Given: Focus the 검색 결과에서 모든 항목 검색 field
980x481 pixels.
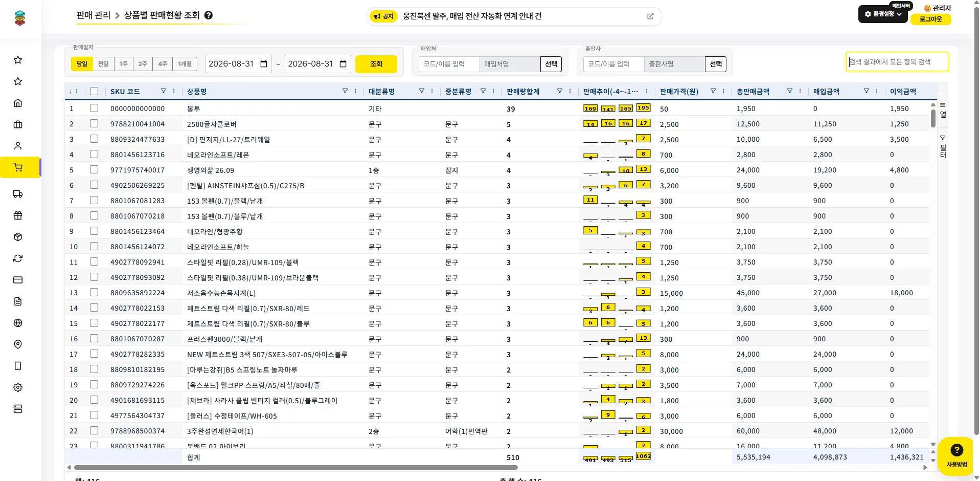Looking at the screenshot, I should [897, 62].
